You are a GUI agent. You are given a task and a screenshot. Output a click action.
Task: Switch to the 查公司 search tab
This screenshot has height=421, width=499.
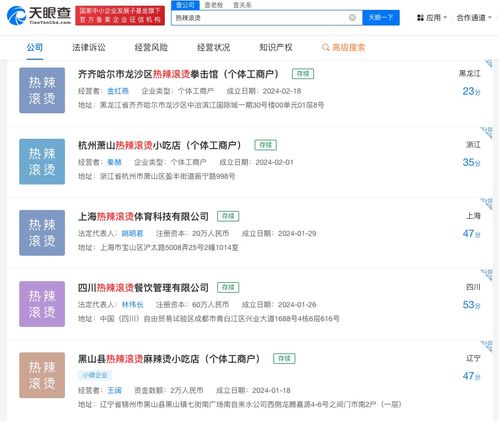185,5
